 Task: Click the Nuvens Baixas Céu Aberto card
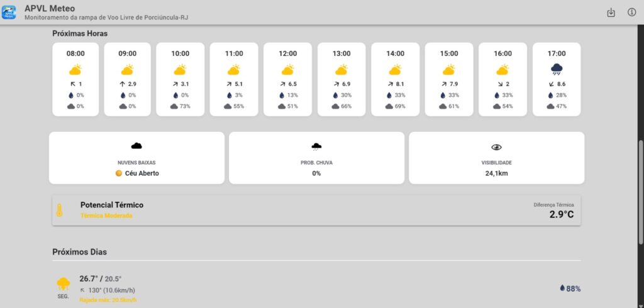pyautogui.click(x=136, y=158)
